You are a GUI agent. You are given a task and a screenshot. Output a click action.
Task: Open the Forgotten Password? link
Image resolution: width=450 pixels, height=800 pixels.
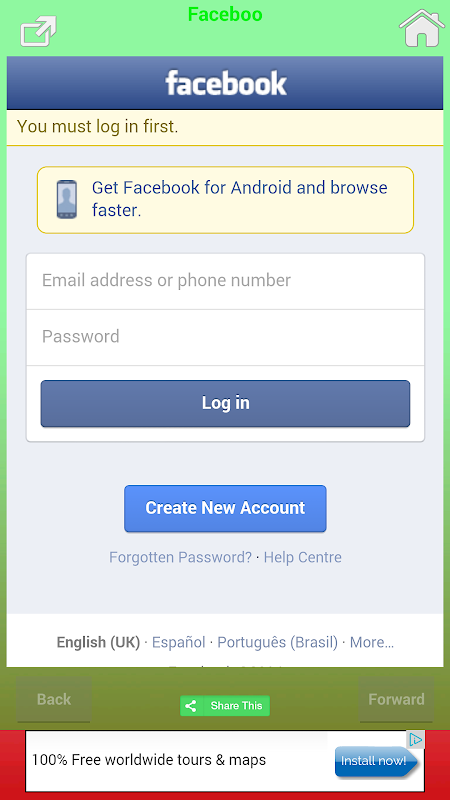(181, 557)
